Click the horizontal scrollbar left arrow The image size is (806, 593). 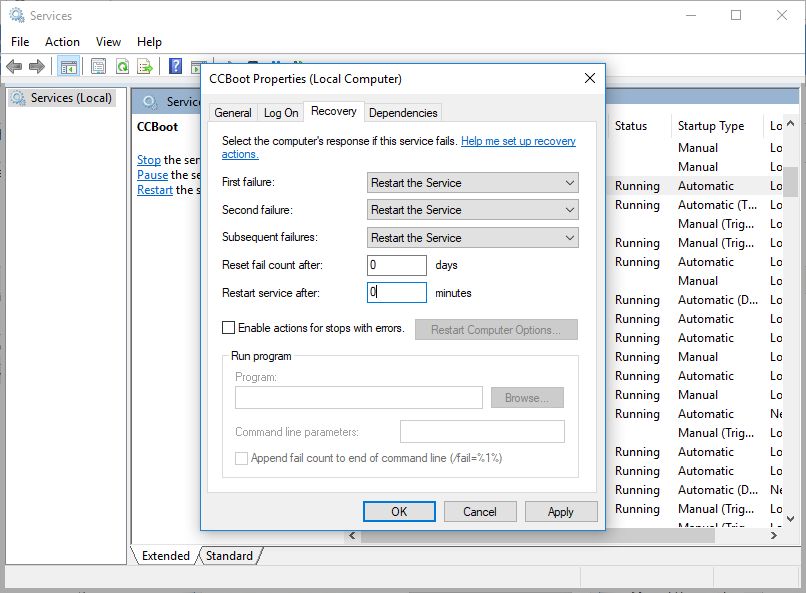352,535
